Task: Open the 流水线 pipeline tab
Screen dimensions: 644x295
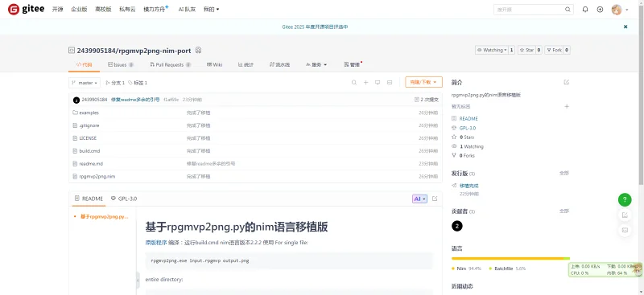Action: pyautogui.click(x=279, y=65)
